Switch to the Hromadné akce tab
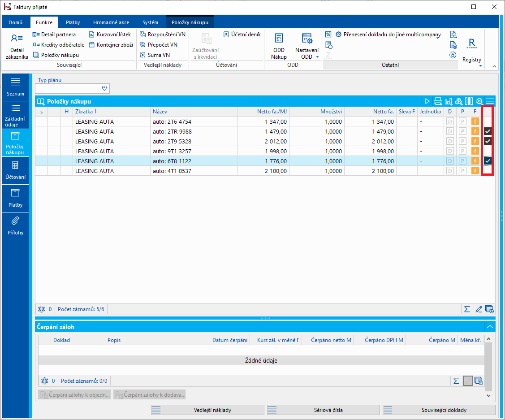 tap(111, 22)
